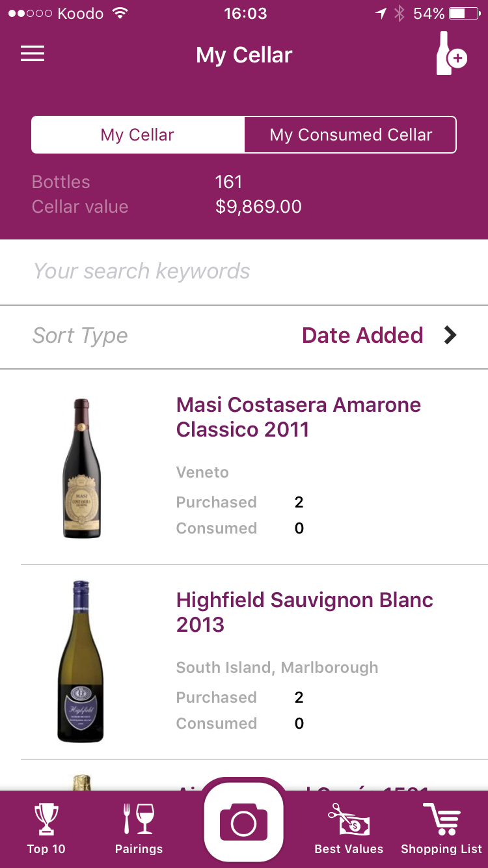Tap the Bluetooth status icon

400,14
